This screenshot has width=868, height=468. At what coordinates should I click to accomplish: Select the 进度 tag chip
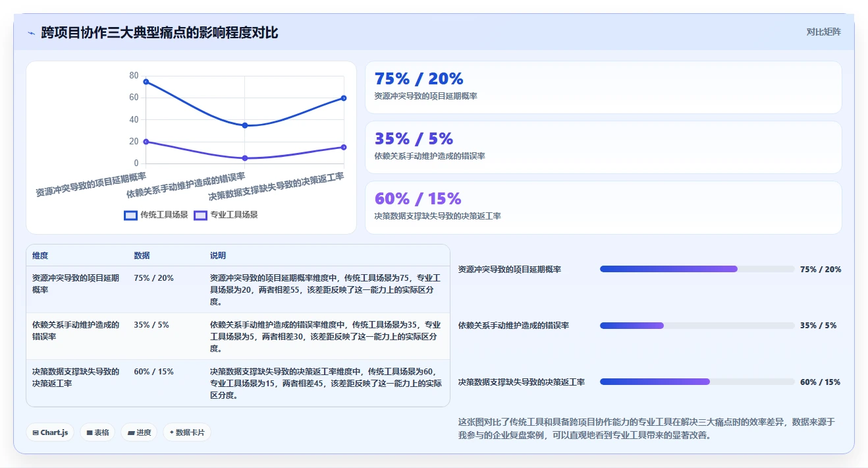pyautogui.click(x=139, y=432)
